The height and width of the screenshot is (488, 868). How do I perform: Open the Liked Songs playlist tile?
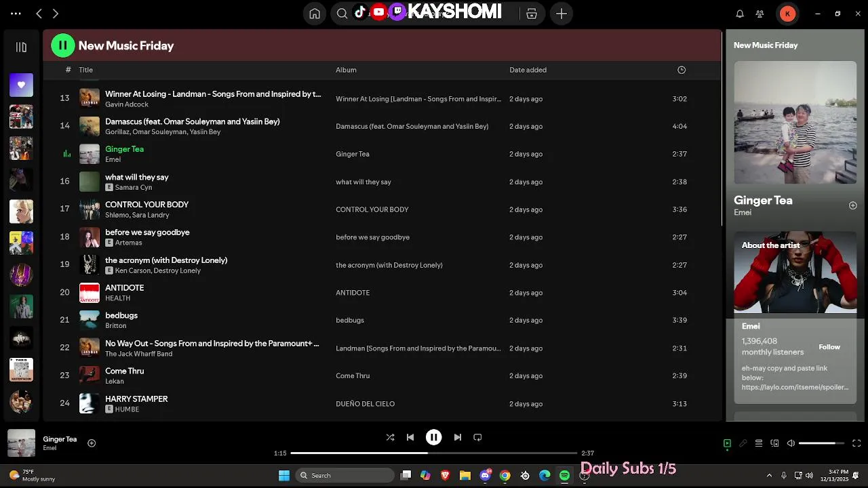pos(21,85)
